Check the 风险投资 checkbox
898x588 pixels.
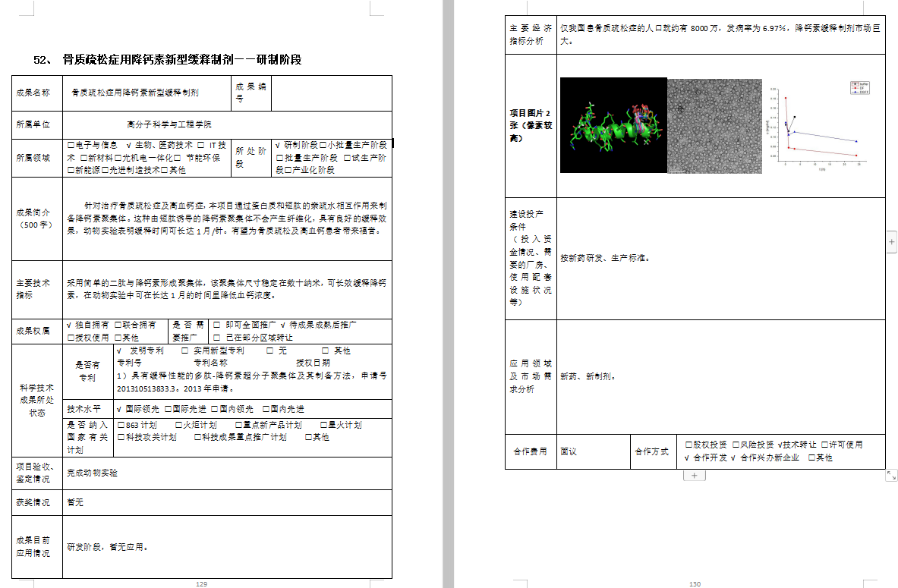[x=736, y=445]
